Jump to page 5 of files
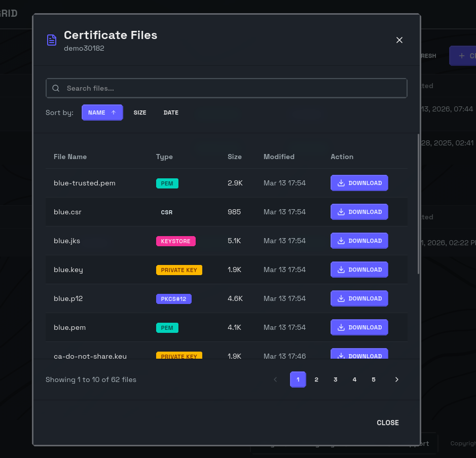 (x=374, y=379)
